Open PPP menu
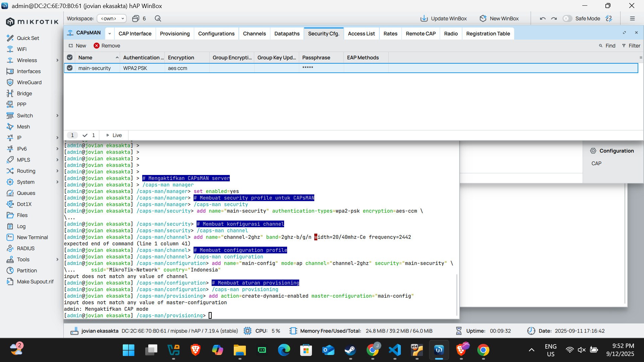The image size is (644, 362). [21, 104]
